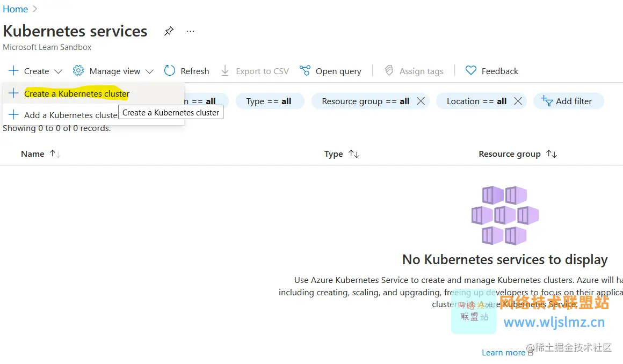Click the Resource group sort arrows
The height and width of the screenshot is (364, 623).
pyautogui.click(x=552, y=154)
